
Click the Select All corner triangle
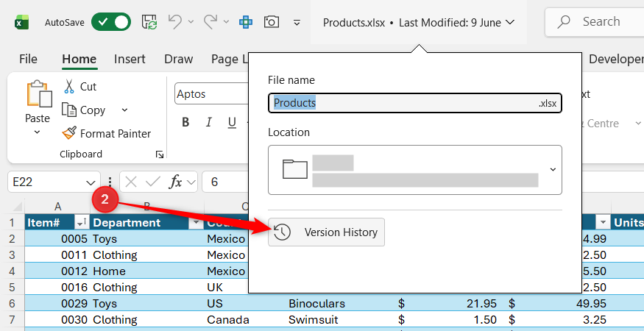[x=16, y=206]
